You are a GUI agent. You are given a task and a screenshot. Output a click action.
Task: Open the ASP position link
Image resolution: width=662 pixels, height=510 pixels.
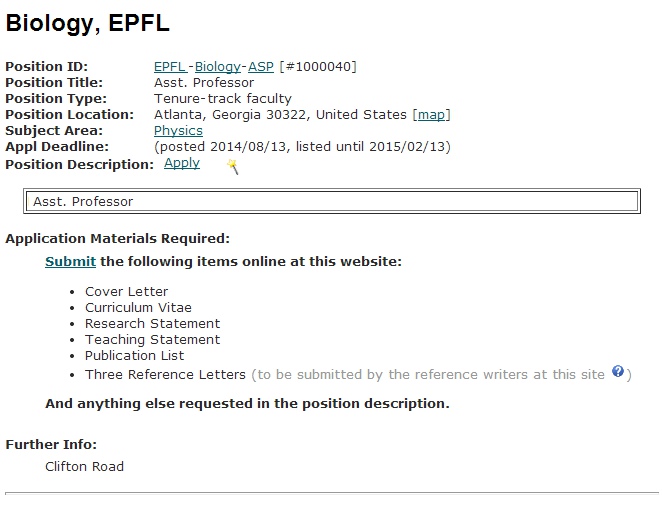(261, 67)
